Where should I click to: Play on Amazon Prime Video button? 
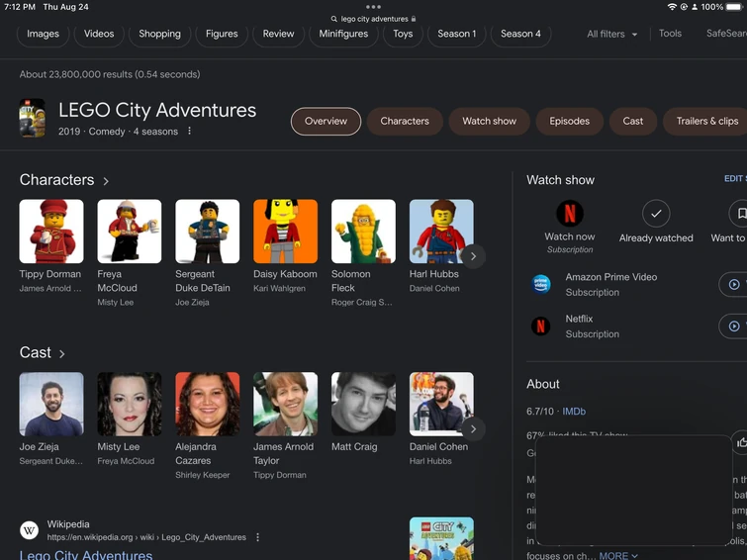point(734,285)
